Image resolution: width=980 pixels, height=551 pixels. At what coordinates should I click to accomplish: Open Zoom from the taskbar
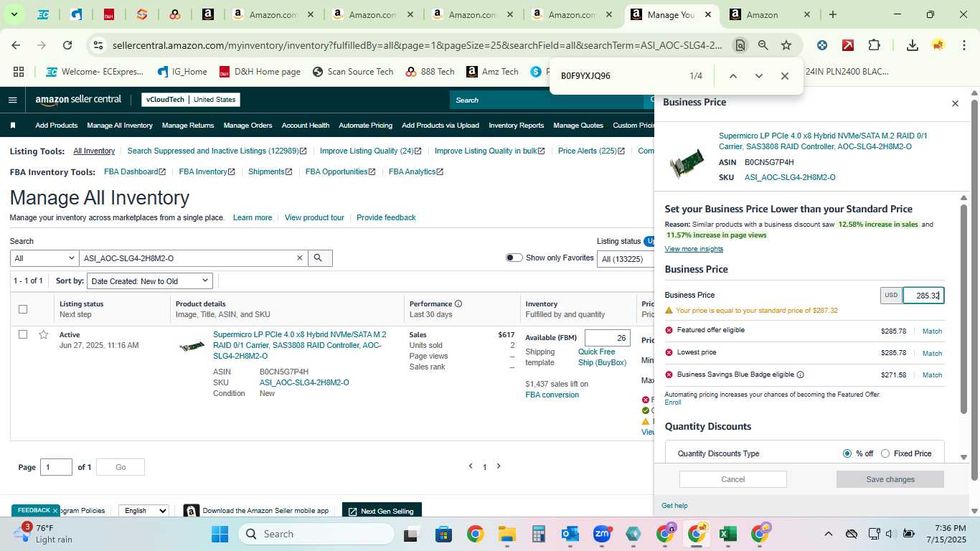pyautogui.click(x=602, y=534)
